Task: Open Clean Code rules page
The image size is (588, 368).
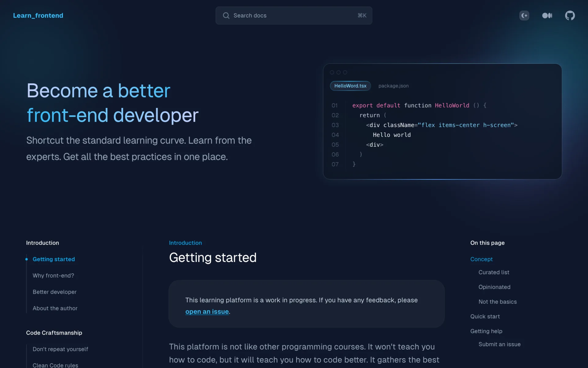Action: point(55,365)
